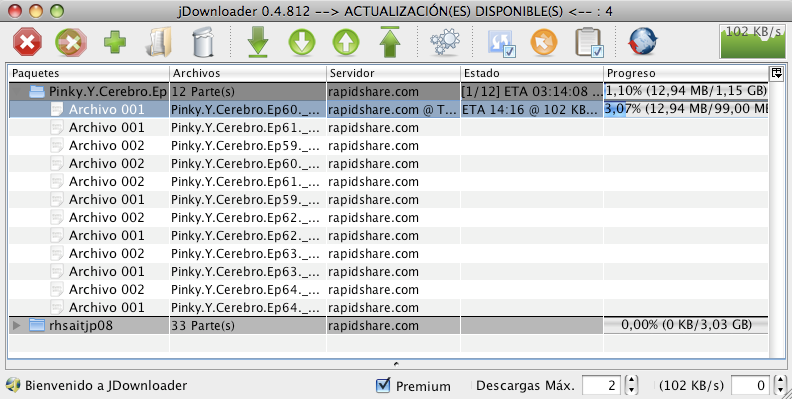Click the red stop downloads icon

point(27,42)
